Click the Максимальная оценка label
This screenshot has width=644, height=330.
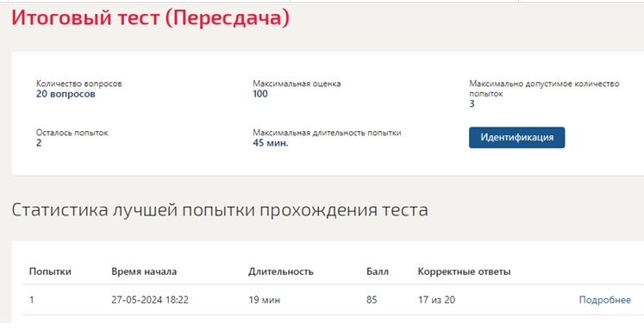click(x=297, y=84)
